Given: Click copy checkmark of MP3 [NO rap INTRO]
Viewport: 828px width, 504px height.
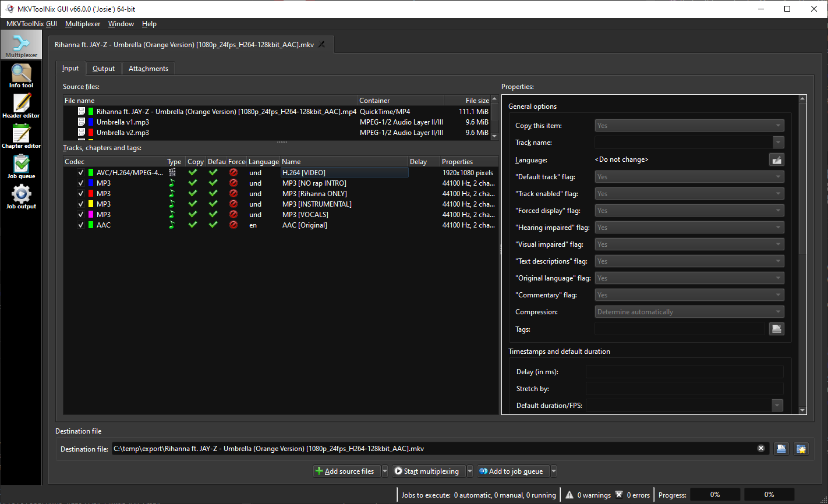Looking at the screenshot, I should [193, 183].
